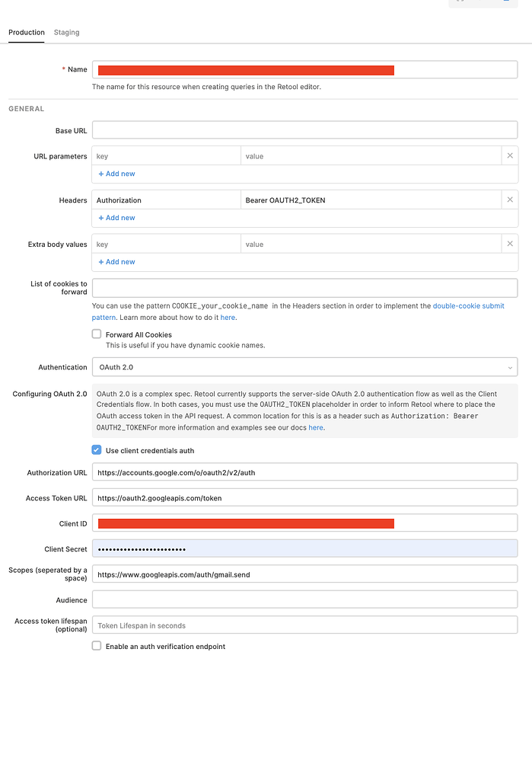Open the double-cookie submit pattern link
Image resolution: width=532 pixels, height=780 pixels.
(468, 305)
